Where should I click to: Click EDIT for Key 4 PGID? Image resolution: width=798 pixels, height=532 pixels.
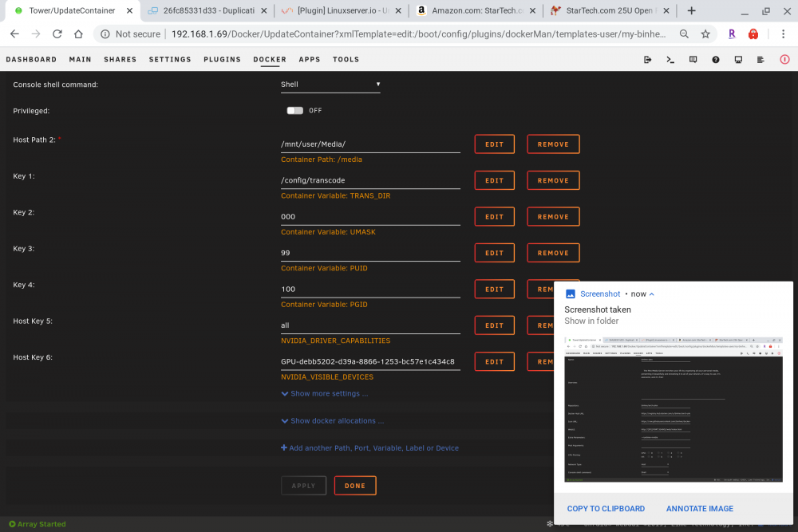[494, 290]
